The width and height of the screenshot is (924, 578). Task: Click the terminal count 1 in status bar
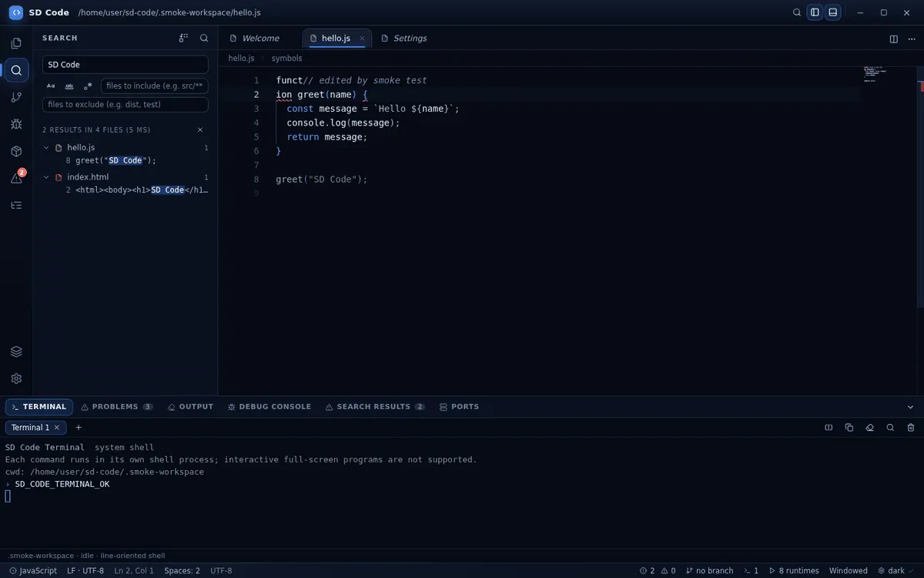coord(751,570)
